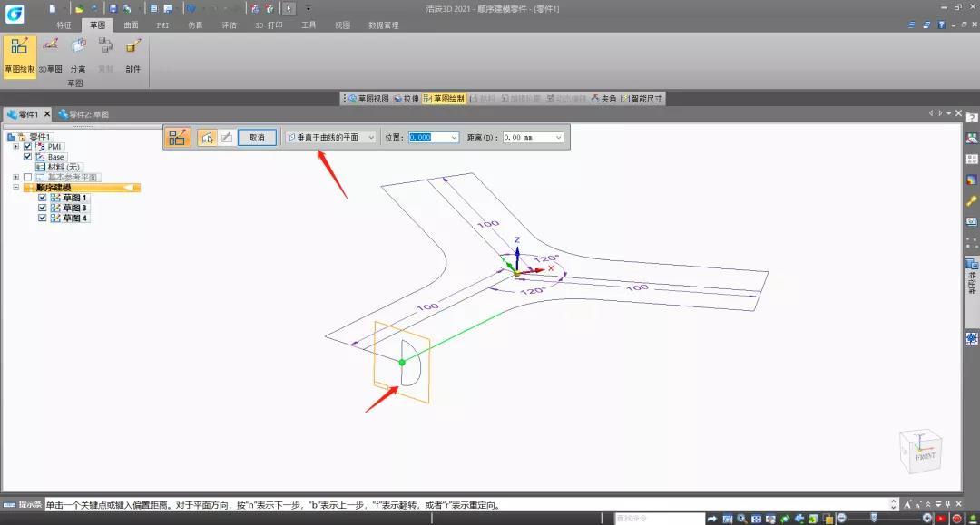Viewport: 980px width, 525px height.
Task: Click 草图视图 in the command strip
Action: pyautogui.click(x=368, y=99)
